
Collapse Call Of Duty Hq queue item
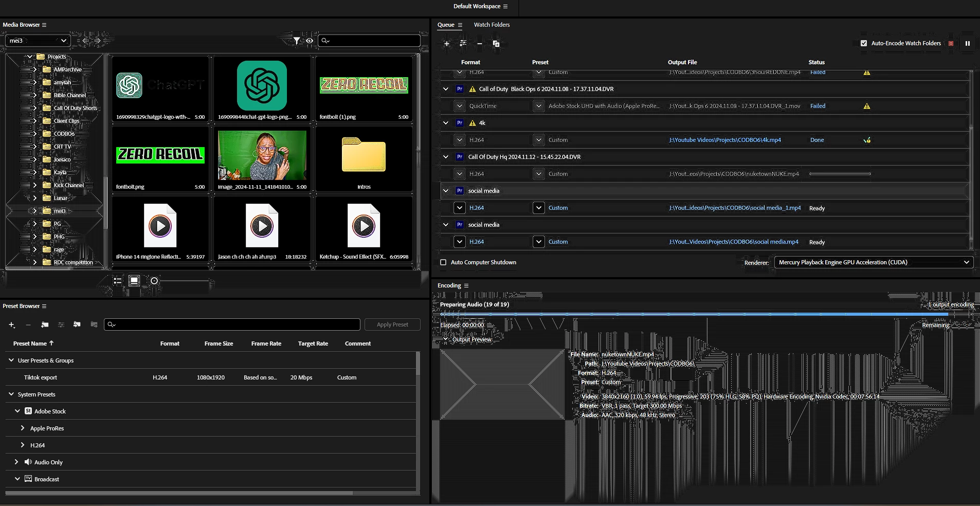pyautogui.click(x=446, y=157)
